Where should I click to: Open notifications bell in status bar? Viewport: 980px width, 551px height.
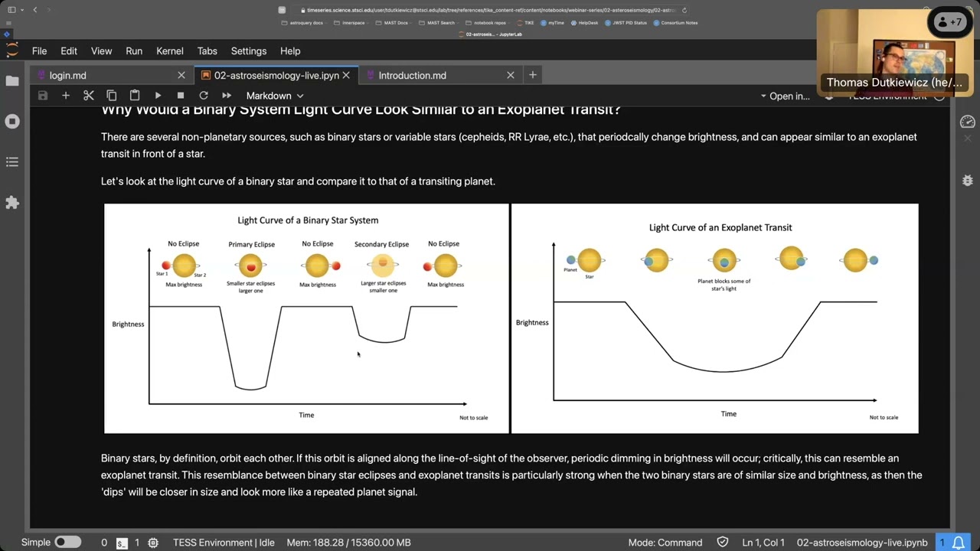(x=958, y=543)
